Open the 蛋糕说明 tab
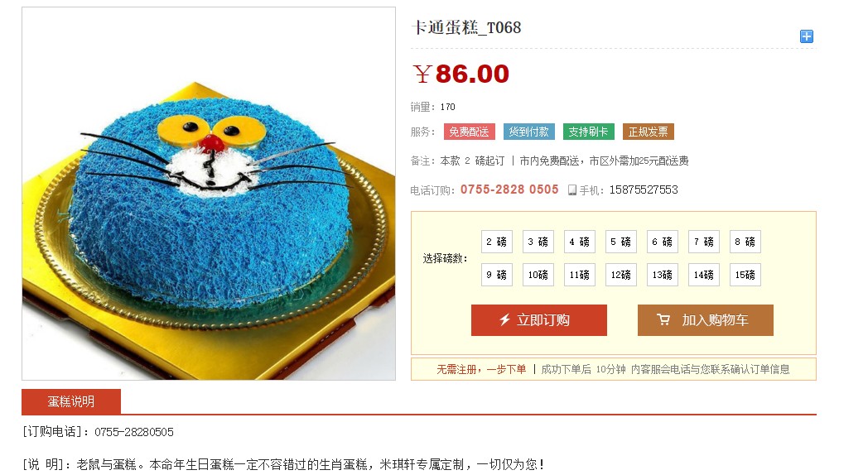Image resolution: width=868 pixels, height=475 pixels. point(71,401)
